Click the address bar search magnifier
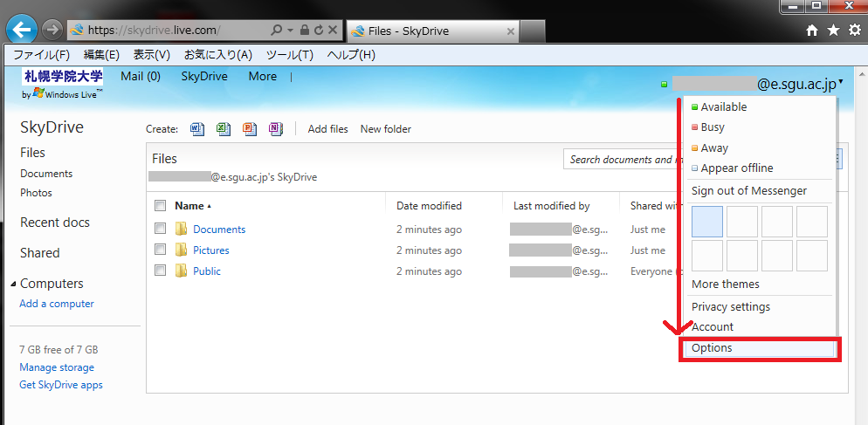The height and width of the screenshot is (425, 868). point(276,31)
